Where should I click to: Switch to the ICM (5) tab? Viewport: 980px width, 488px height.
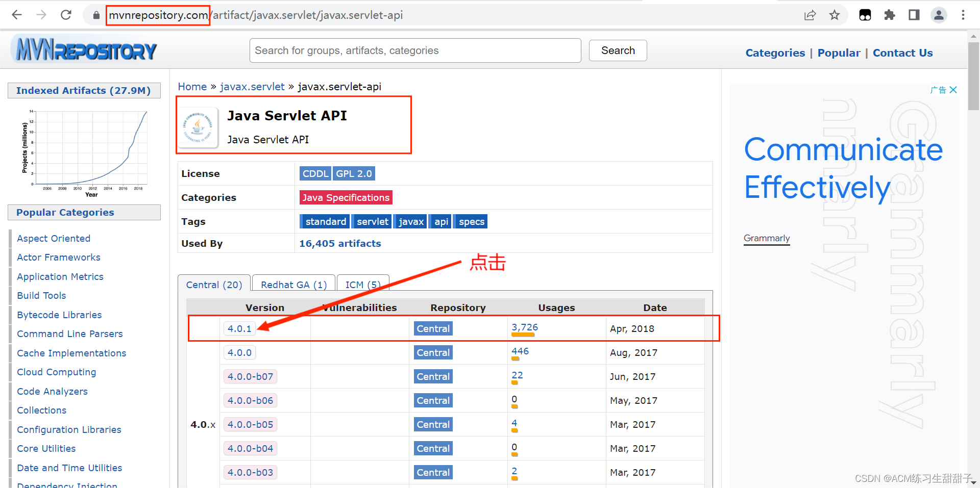363,285
